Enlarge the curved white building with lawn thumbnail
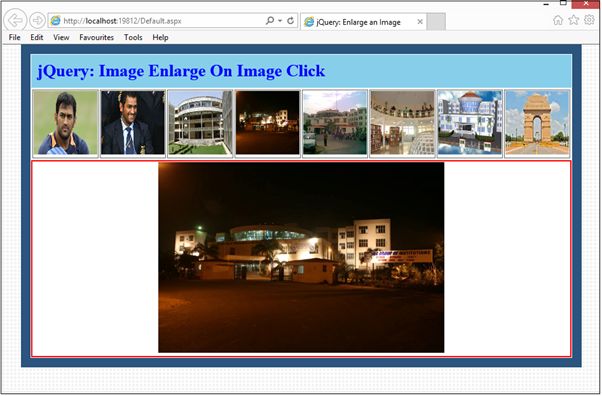 coord(200,123)
